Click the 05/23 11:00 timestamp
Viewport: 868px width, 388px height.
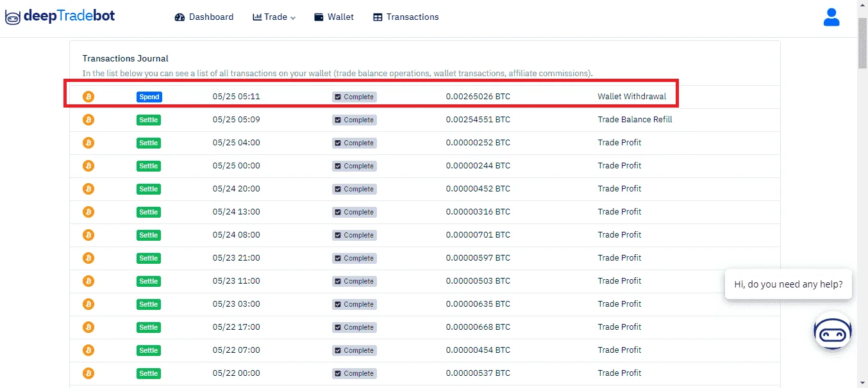click(x=237, y=281)
